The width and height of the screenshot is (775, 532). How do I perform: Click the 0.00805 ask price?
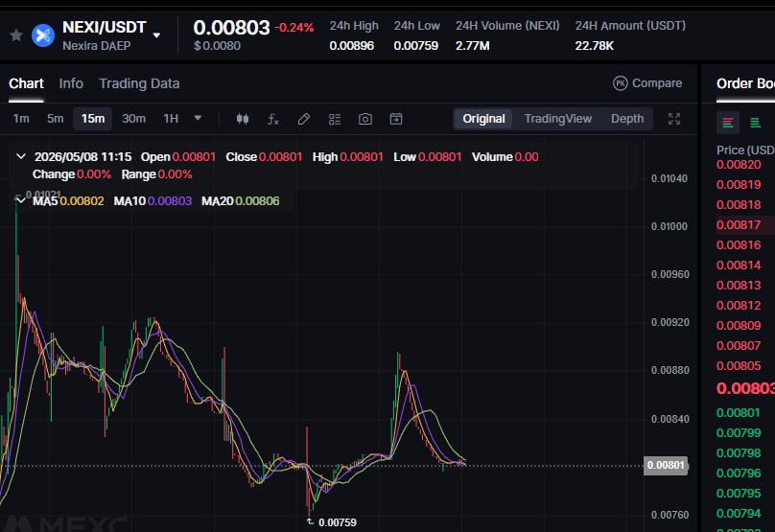pos(739,366)
